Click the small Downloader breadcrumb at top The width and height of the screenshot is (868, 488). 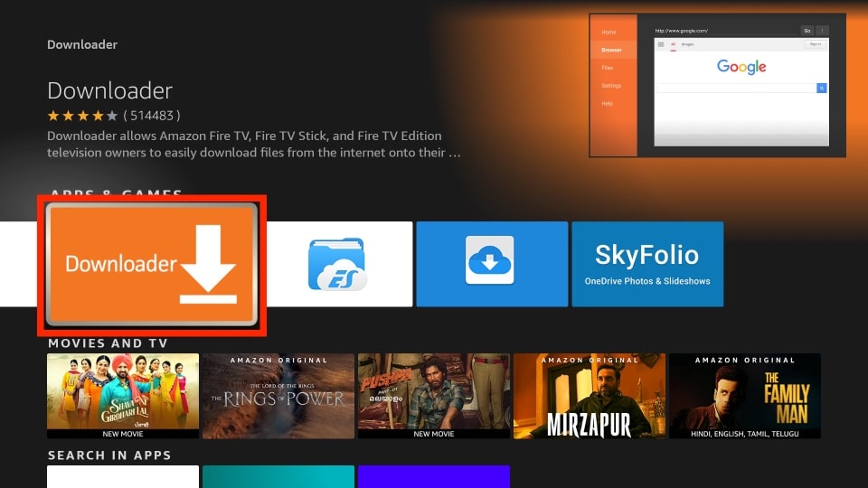[x=82, y=44]
